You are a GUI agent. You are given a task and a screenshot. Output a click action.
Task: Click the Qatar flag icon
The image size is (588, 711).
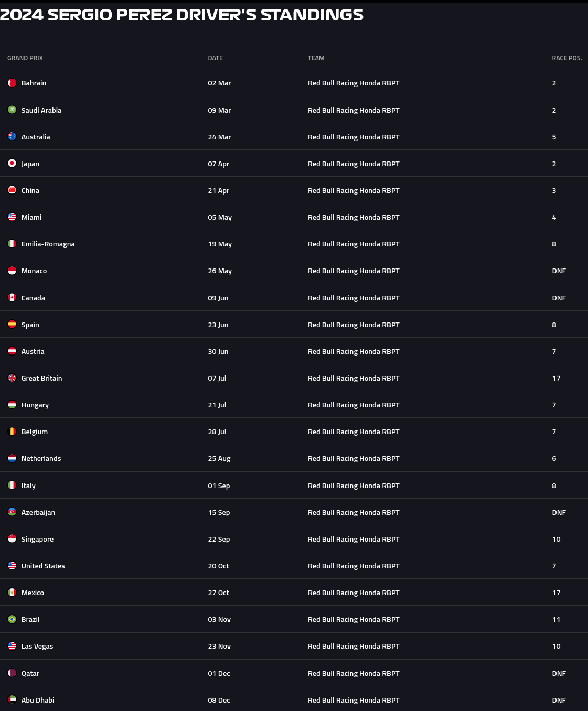[12, 673]
